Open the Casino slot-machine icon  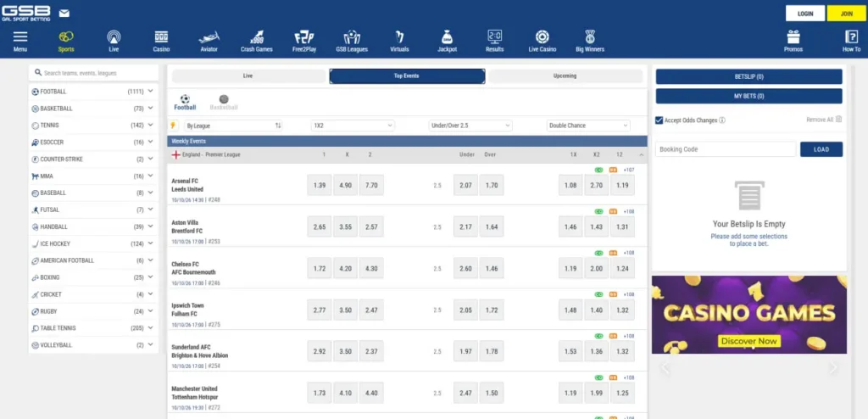point(161,37)
